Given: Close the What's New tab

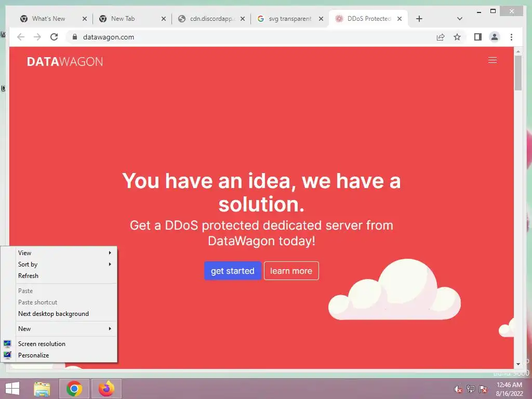Looking at the screenshot, I should pyautogui.click(x=85, y=19).
